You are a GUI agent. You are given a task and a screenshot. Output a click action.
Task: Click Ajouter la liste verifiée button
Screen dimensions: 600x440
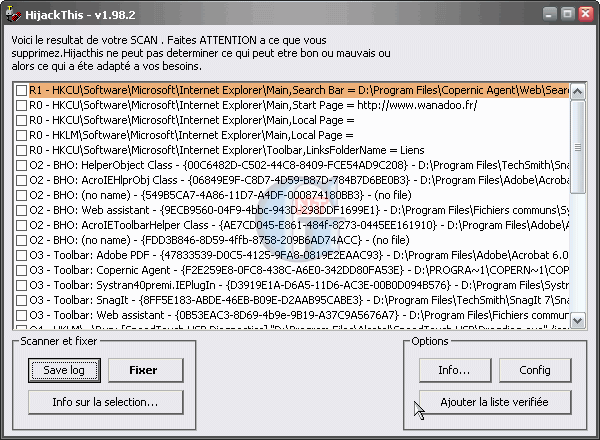[495, 402]
